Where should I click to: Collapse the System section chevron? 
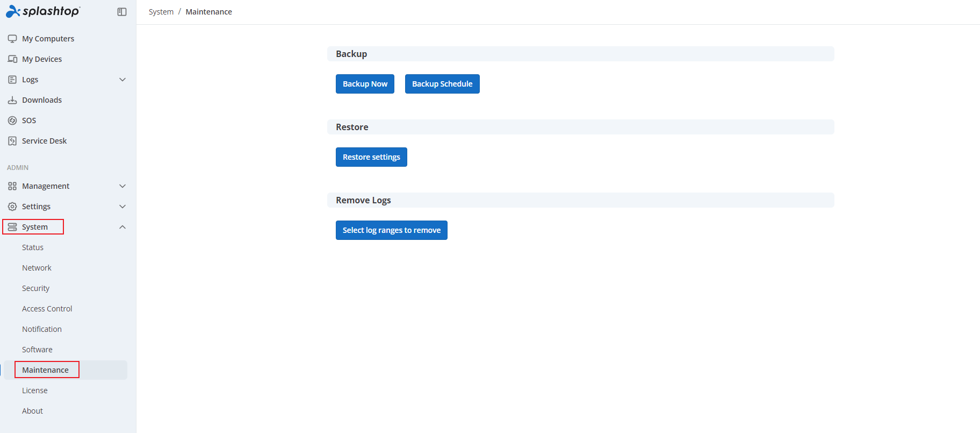(x=122, y=227)
